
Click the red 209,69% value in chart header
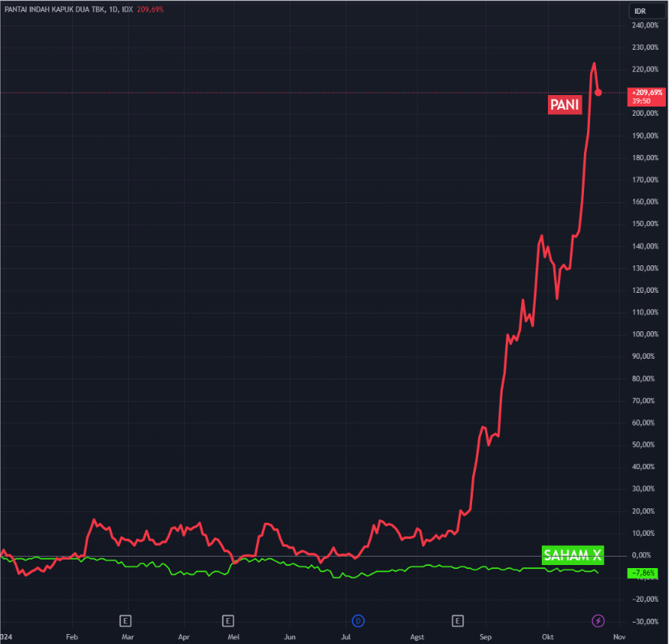(x=150, y=9)
